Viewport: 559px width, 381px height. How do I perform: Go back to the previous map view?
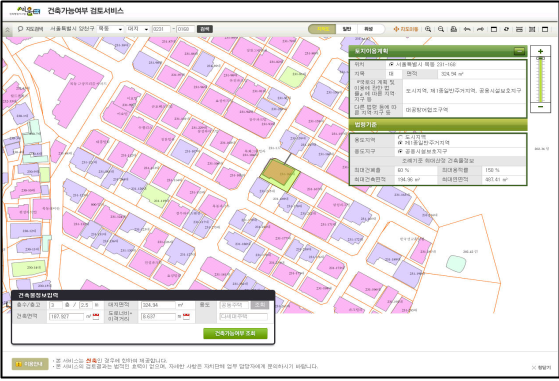tap(467, 29)
